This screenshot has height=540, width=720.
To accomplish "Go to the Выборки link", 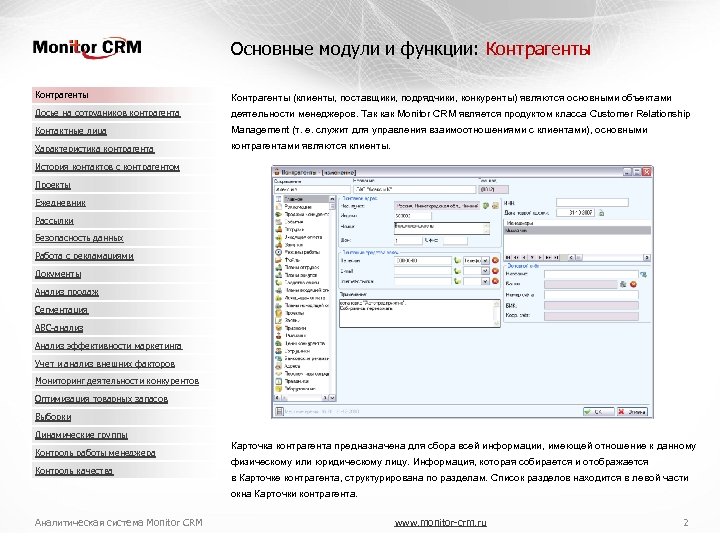I will [x=53, y=417].
